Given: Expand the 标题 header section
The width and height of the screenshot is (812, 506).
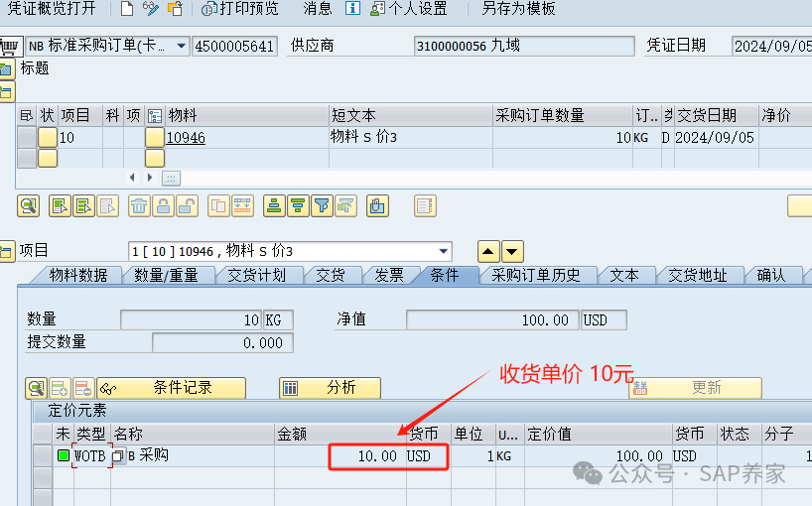Looking at the screenshot, I should point(7,68).
